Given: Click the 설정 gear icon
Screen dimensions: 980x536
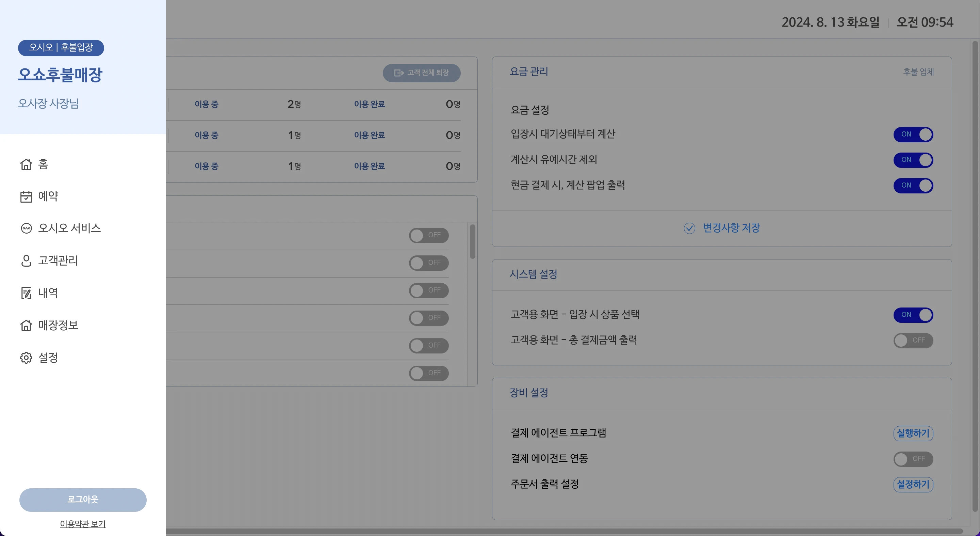Looking at the screenshot, I should (x=26, y=358).
